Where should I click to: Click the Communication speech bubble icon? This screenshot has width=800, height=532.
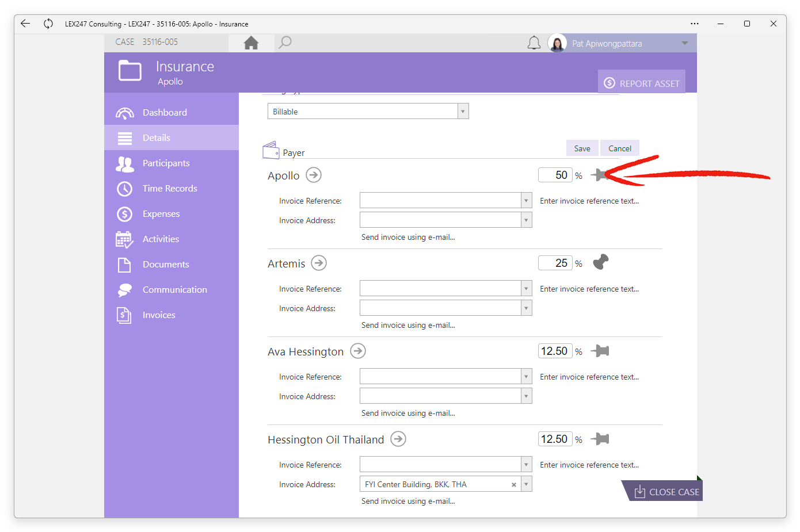click(x=125, y=290)
